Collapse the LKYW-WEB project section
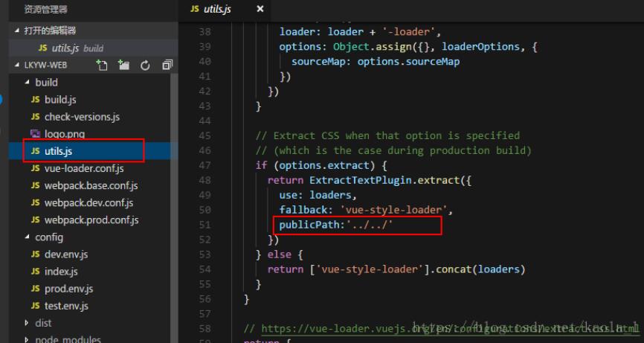644x343 pixels. pos(17,65)
